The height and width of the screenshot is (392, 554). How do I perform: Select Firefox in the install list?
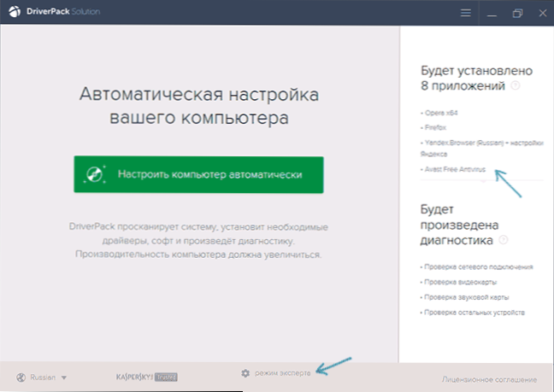point(433,127)
